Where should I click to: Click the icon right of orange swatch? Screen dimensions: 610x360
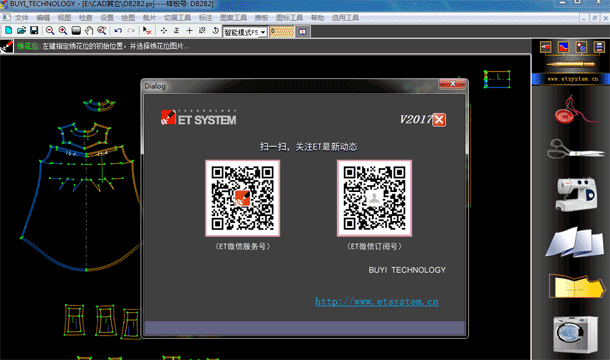coord(303,32)
